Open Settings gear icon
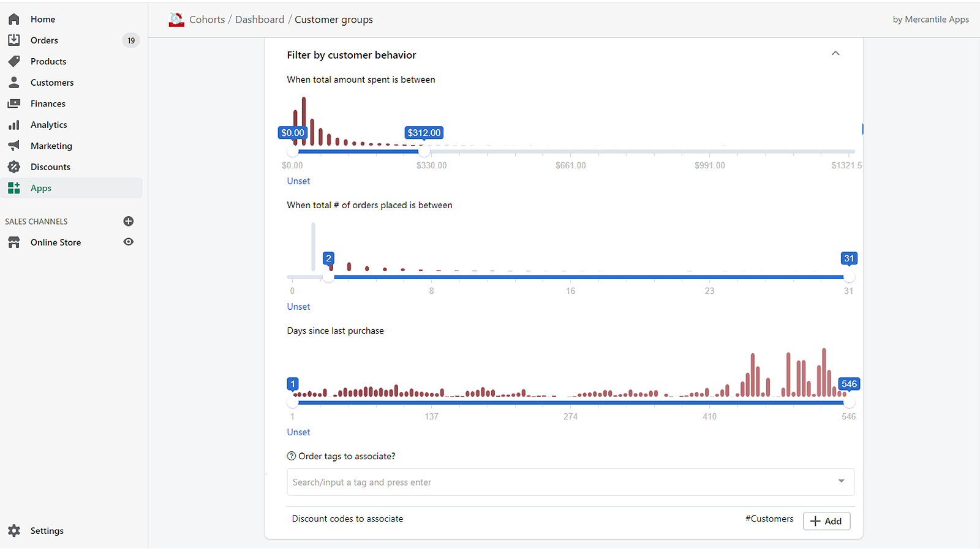This screenshot has height=551, width=980. (13, 531)
